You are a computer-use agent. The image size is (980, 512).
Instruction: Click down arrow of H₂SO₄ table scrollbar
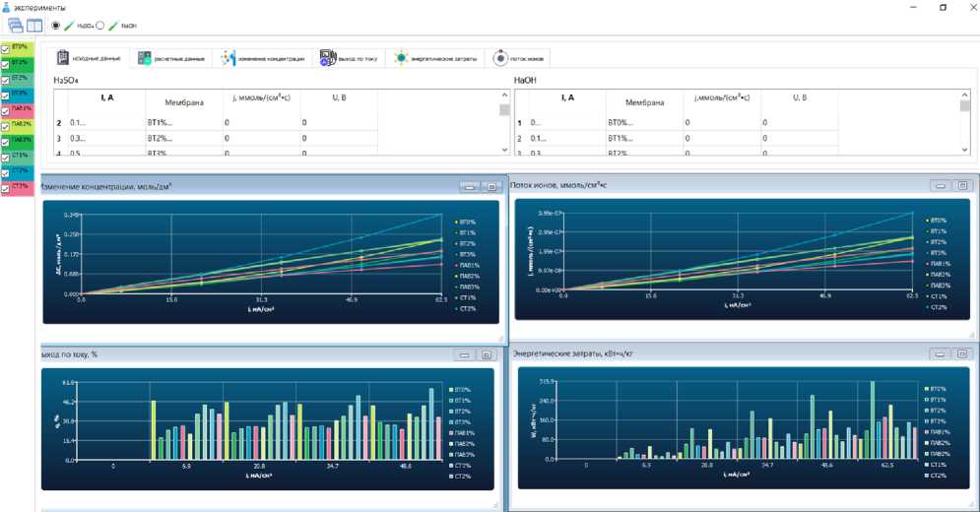point(504,150)
